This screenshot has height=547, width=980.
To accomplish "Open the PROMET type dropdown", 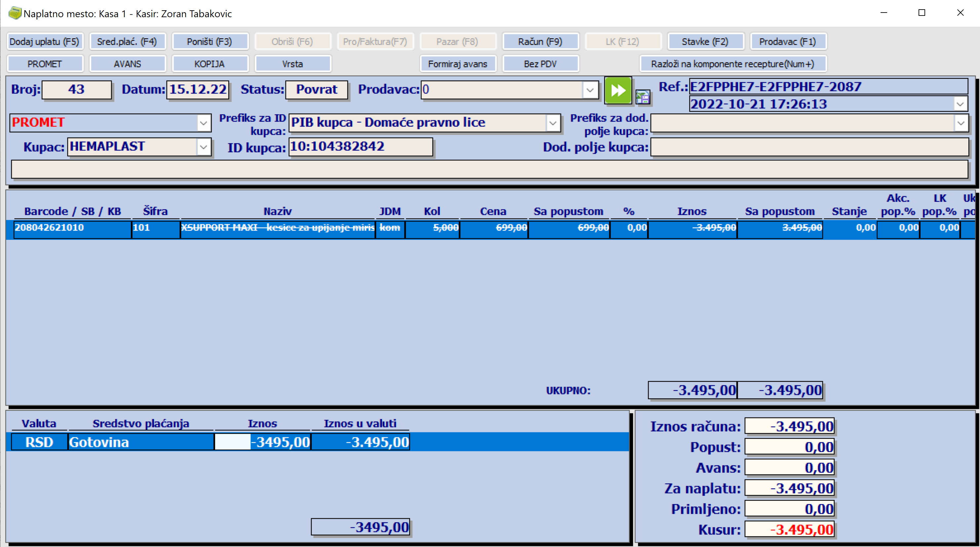I will tap(204, 123).
